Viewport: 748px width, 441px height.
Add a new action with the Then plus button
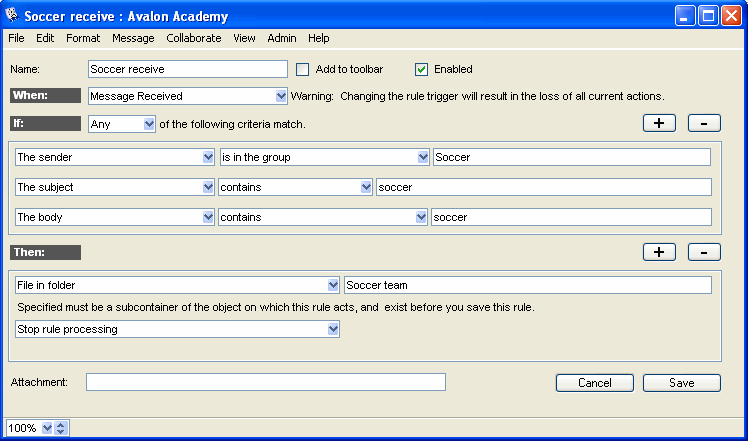click(x=658, y=252)
